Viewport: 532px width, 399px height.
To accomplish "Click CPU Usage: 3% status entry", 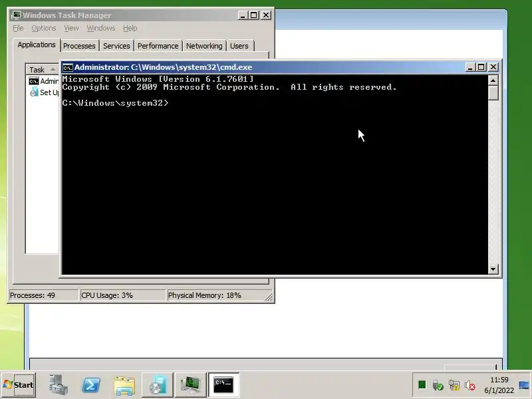I will click(123, 295).
